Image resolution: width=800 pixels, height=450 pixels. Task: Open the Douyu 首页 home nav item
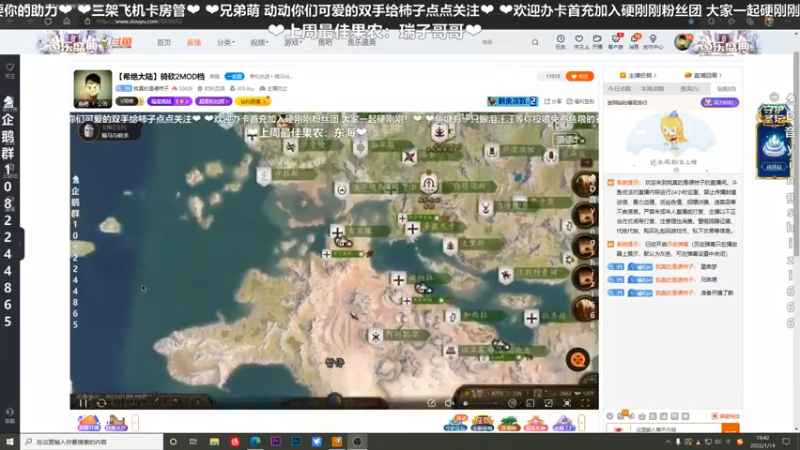[164, 42]
